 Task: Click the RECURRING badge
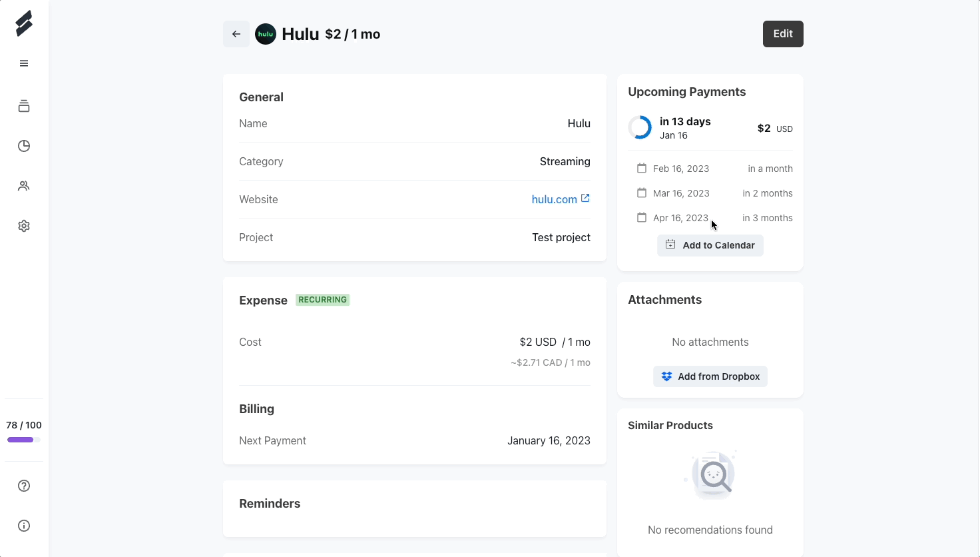point(322,300)
